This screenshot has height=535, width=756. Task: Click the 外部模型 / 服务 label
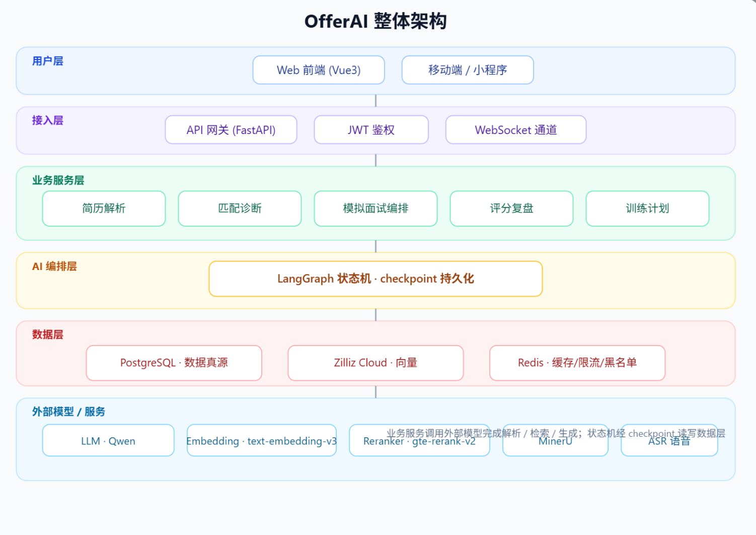point(69,412)
